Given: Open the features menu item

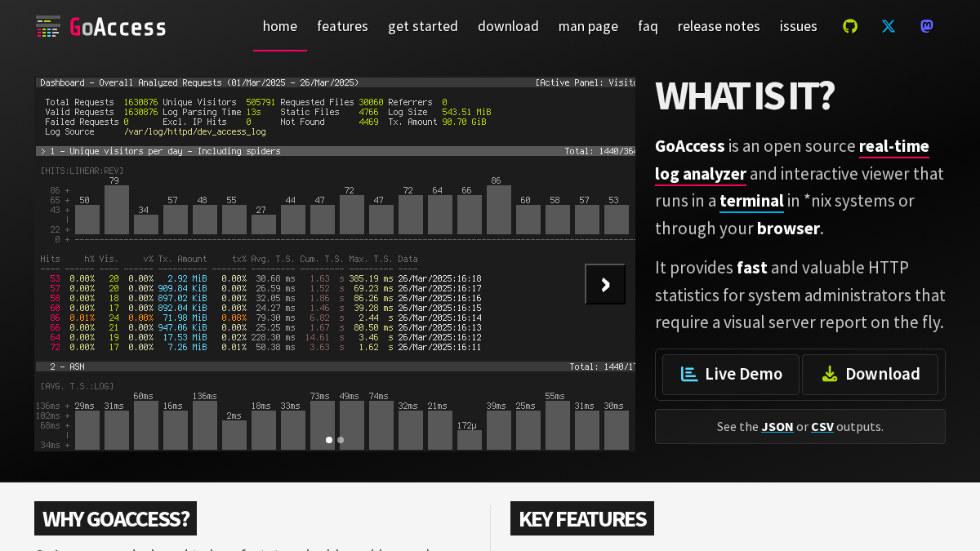Looking at the screenshot, I should point(342,26).
